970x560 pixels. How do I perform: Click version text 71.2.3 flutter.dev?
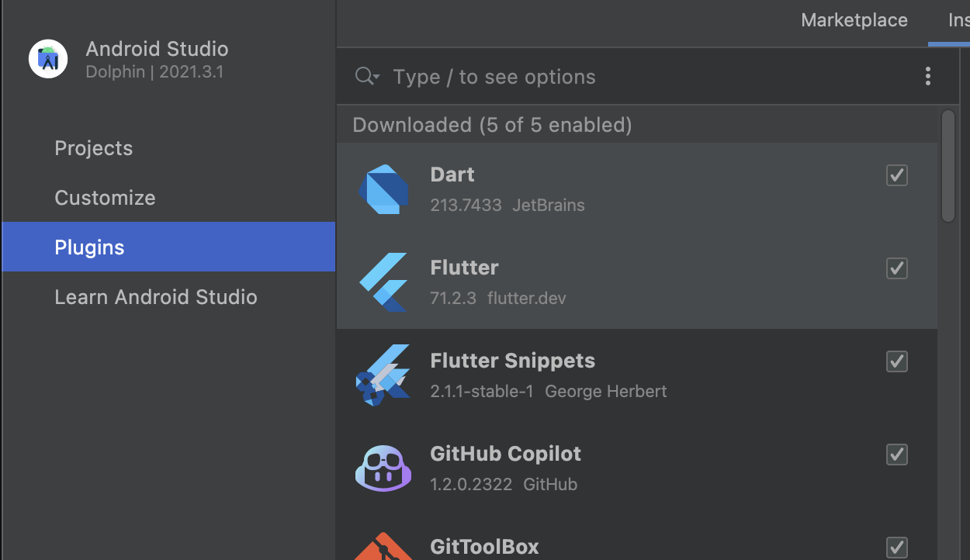[x=498, y=299]
